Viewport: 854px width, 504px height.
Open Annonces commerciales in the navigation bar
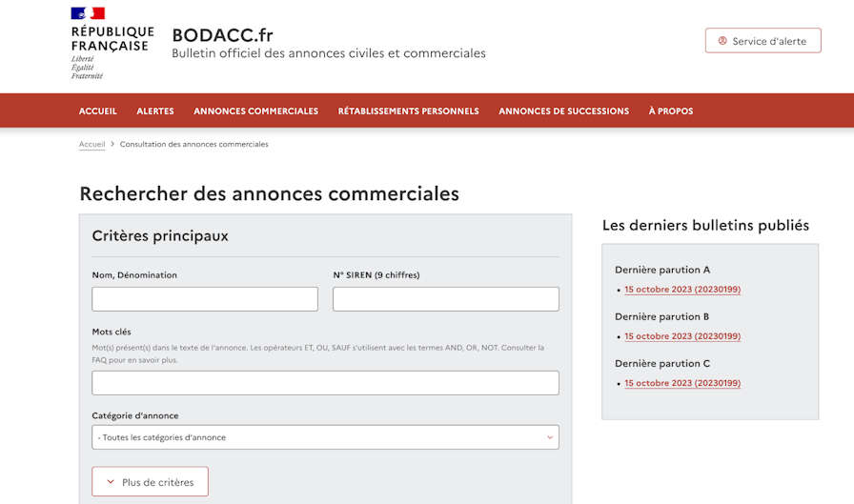coord(256,111)
